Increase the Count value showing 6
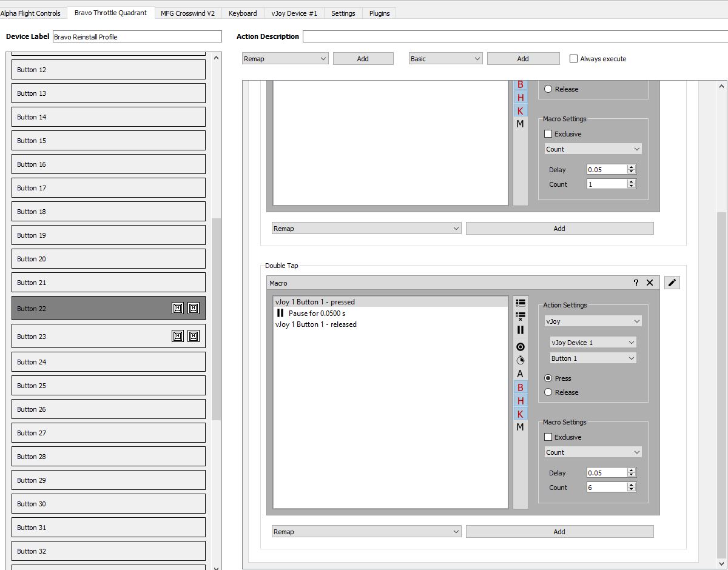Screen dimensions: 728x570 632,485
